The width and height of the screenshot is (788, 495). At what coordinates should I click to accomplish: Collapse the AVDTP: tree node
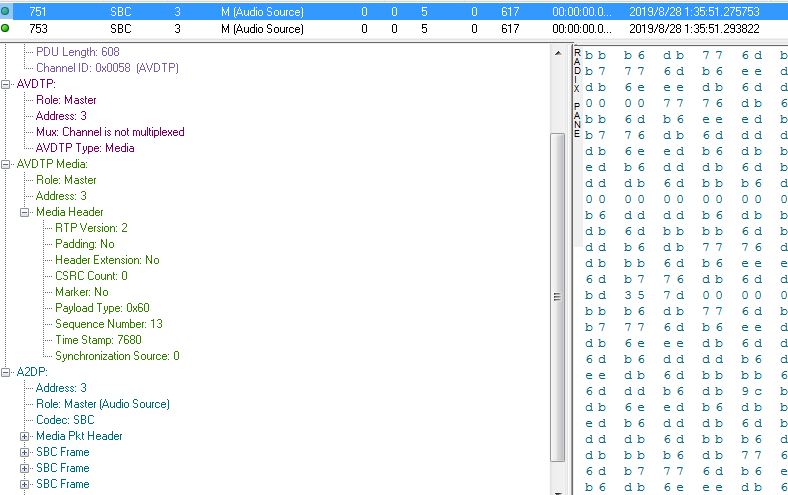point(6,84)
